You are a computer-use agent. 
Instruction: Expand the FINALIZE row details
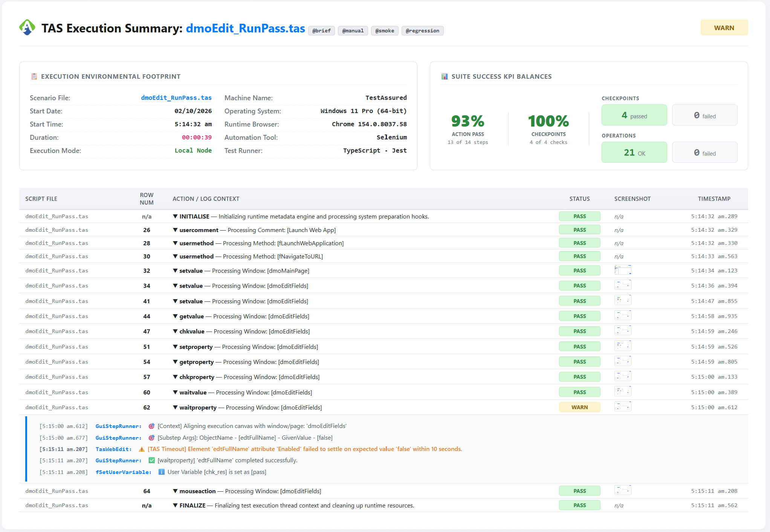click(x=175, y=505)
